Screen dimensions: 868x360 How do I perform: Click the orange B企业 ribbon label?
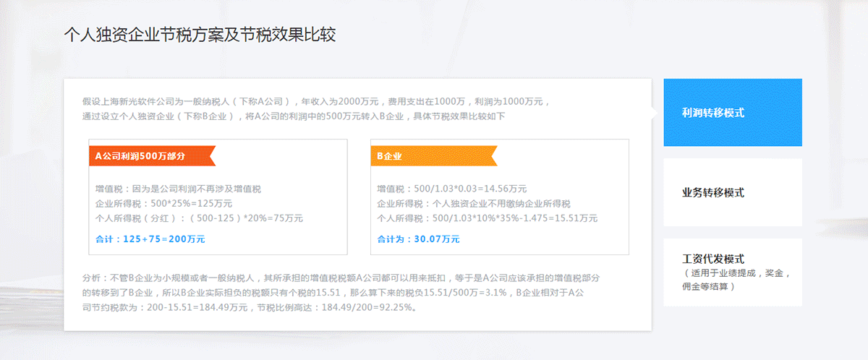[x=434, y=155]
